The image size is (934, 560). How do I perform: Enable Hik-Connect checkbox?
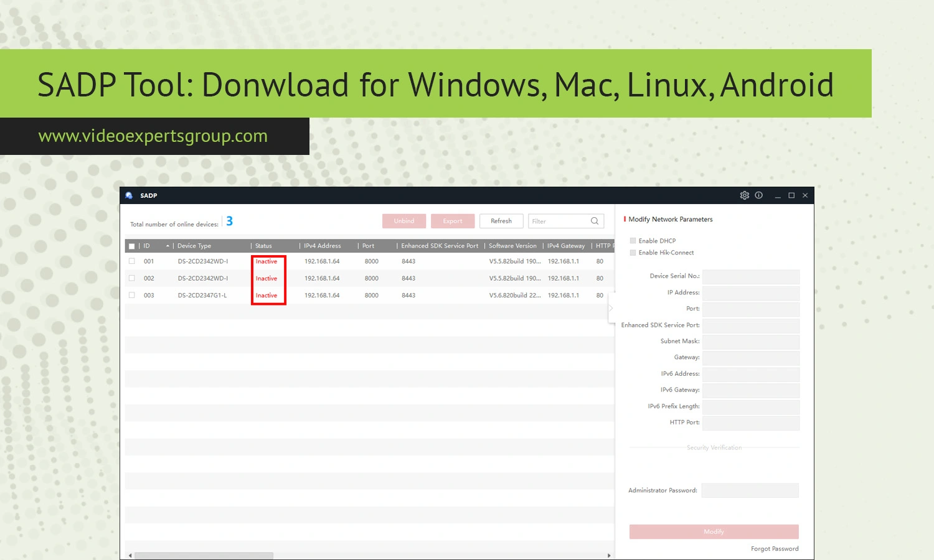coord(633,253)
